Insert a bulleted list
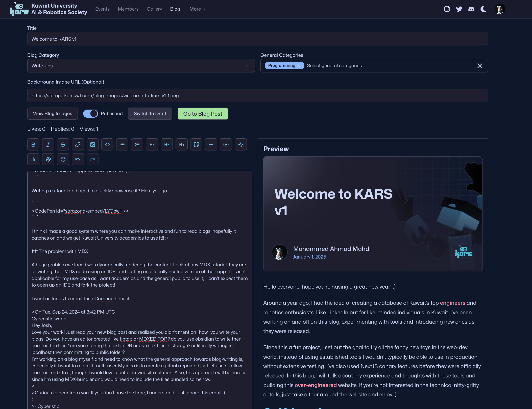The width and height of the screenshot is (532, 409). coord(122,145)
